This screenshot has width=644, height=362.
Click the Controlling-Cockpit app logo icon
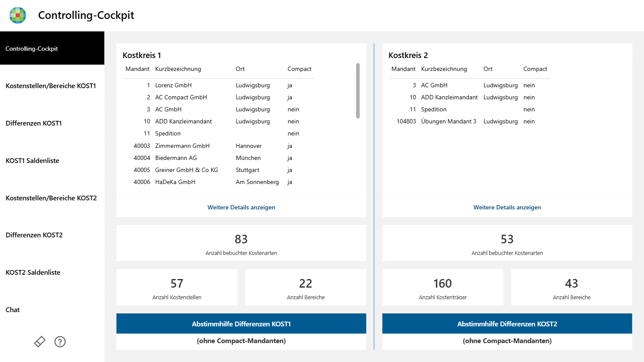pyautogui.click(x=18, y=15)
